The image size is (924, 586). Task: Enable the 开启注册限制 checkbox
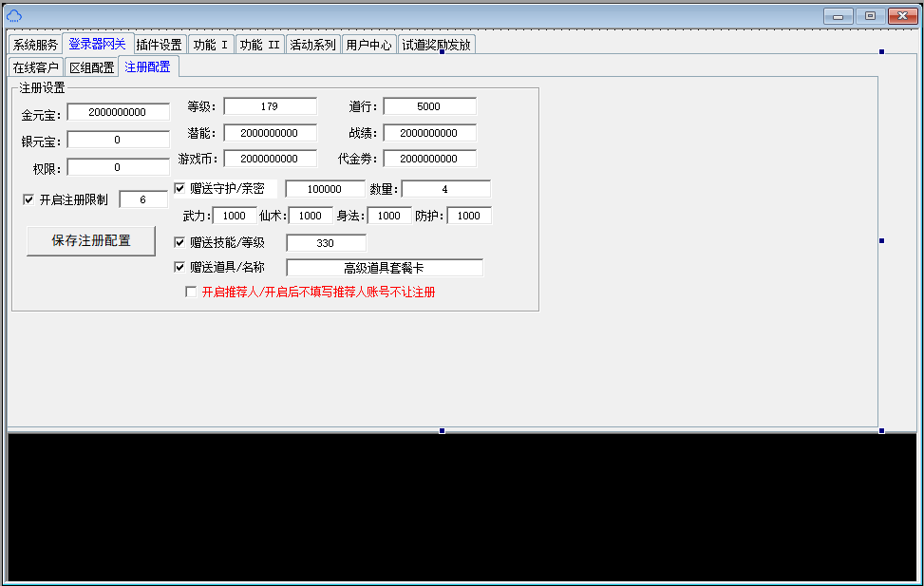coord(28,199)
